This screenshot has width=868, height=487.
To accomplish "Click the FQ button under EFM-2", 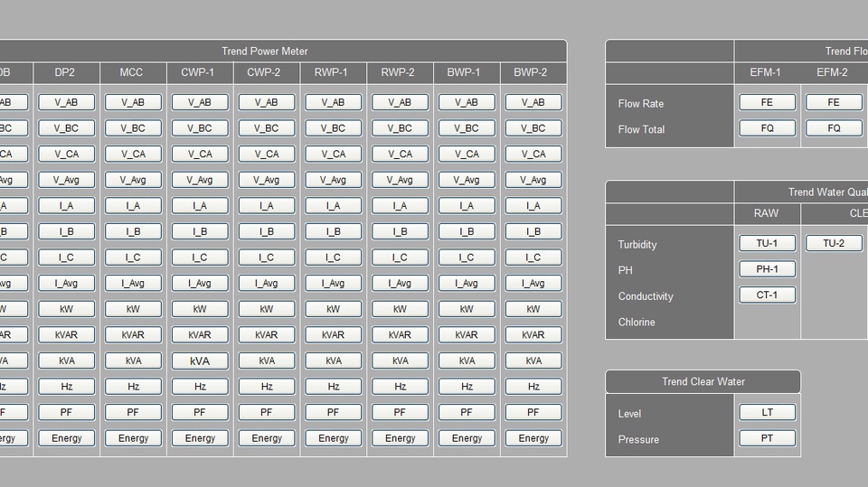I will [x=834, y=128].
